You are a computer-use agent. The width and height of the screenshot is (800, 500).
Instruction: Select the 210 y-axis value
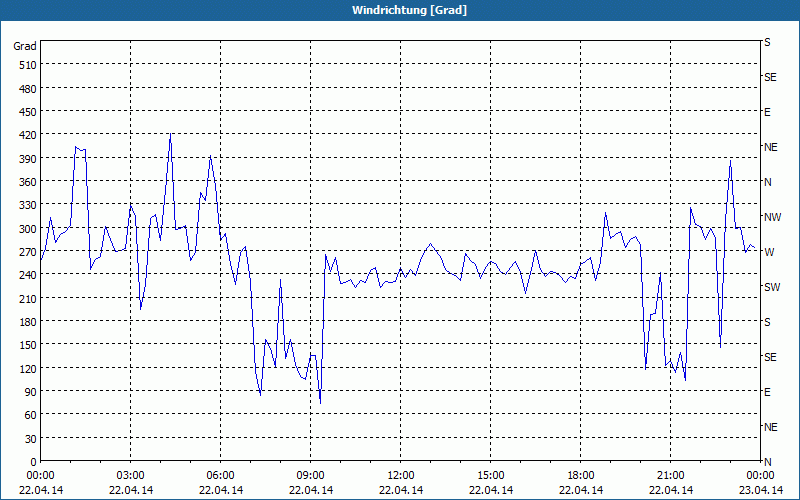tap(29, 298)
